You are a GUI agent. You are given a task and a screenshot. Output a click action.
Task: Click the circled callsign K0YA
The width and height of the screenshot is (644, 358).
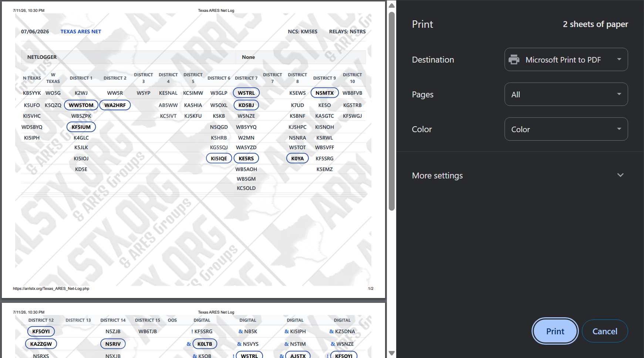coord(297,158)
